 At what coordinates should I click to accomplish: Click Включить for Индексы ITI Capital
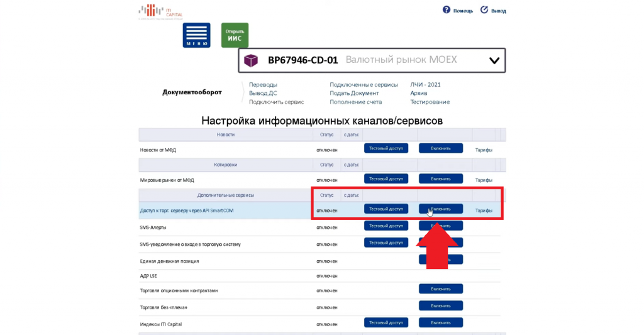[441, 322]
